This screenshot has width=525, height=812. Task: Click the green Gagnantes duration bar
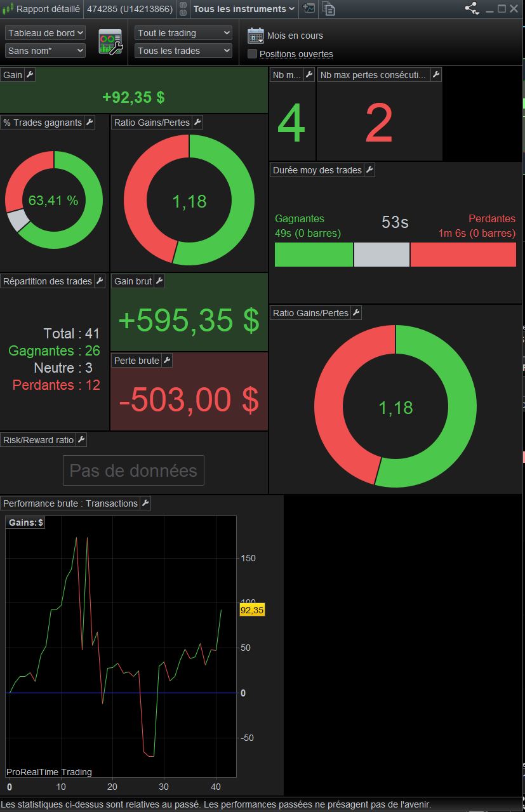[314, 255]
